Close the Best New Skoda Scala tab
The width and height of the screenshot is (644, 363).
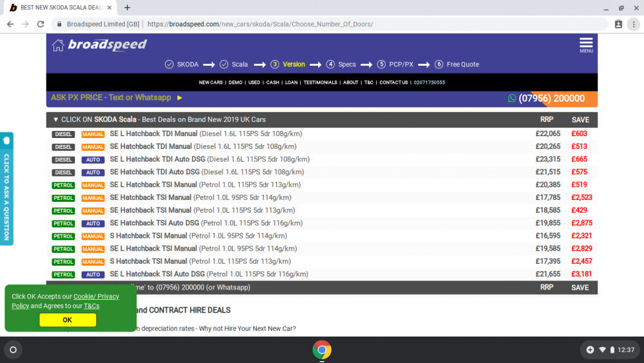(x=109, y=7)
